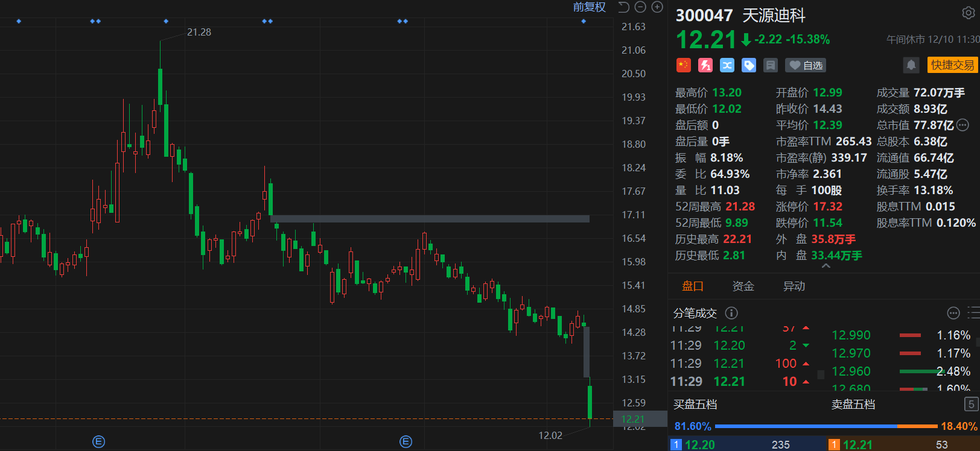Screen dimensions: 980x451
Task: Open 前复权 price adjustment dropdown
Action: 589,7
